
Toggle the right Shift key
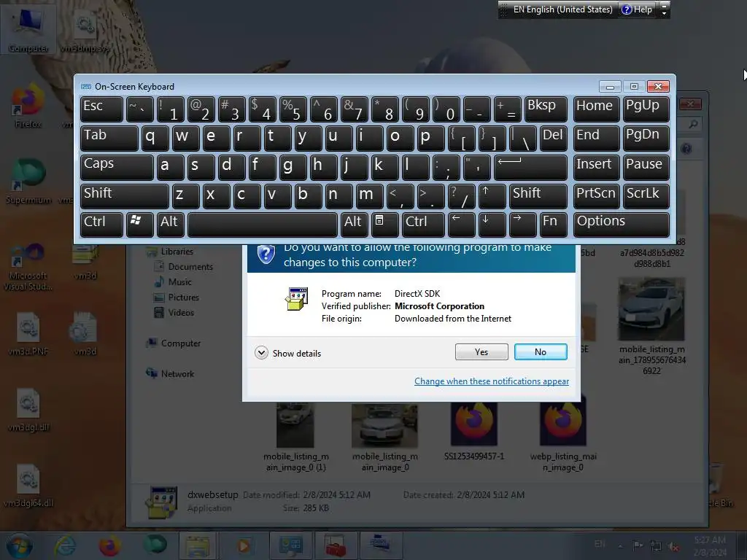tap(538, 197)
